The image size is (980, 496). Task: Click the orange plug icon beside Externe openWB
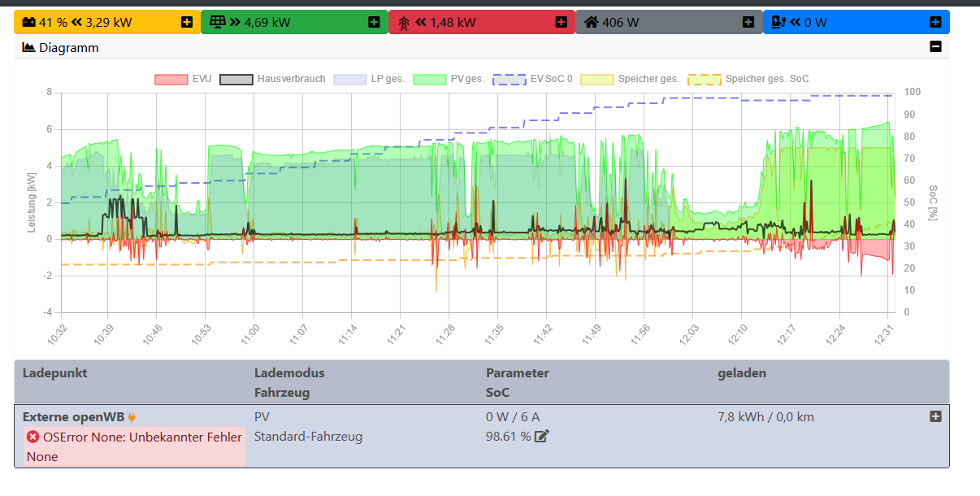click(132, 417)
